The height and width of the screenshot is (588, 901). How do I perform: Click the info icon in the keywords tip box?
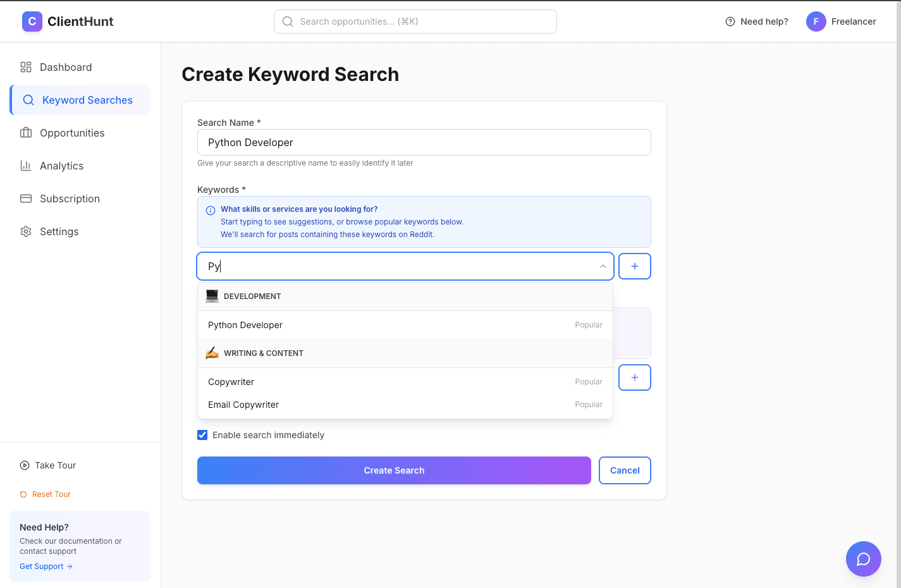coord(209,209)
